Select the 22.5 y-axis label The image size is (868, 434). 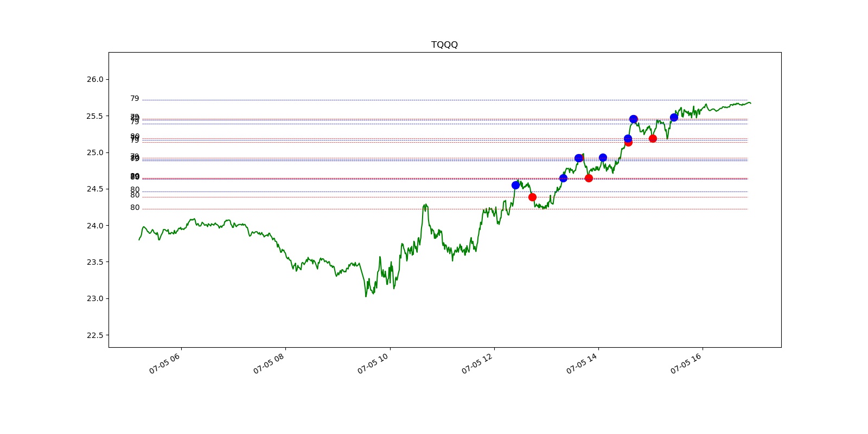[94, 335]
